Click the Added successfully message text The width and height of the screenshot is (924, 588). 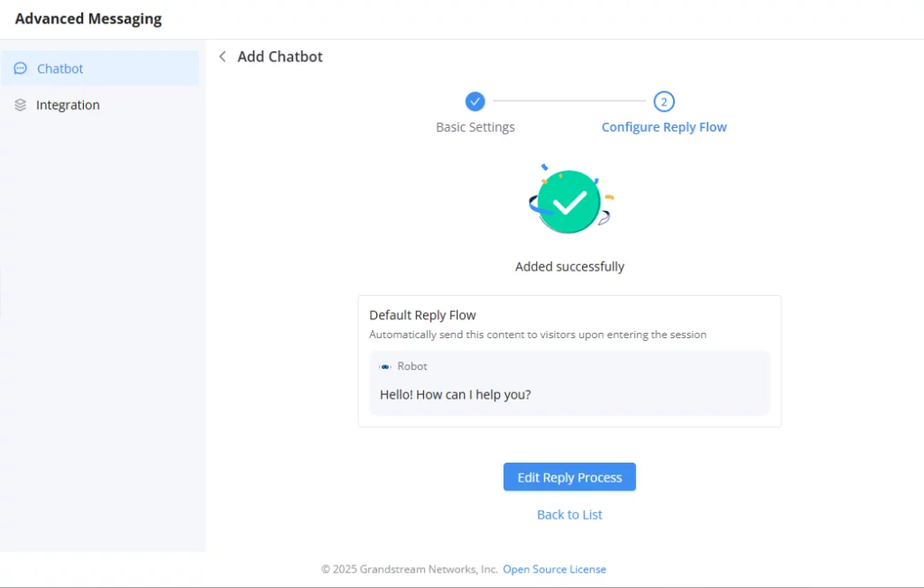coord(569,266)
